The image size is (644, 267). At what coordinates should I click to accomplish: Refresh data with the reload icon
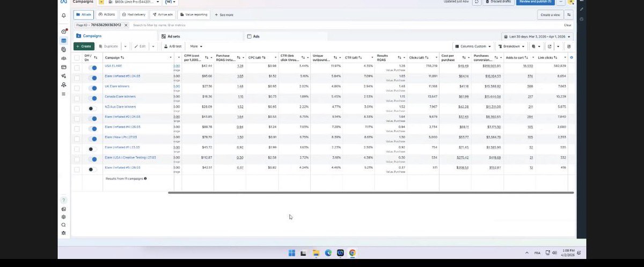pyautogui.click(x=477, y=2)
